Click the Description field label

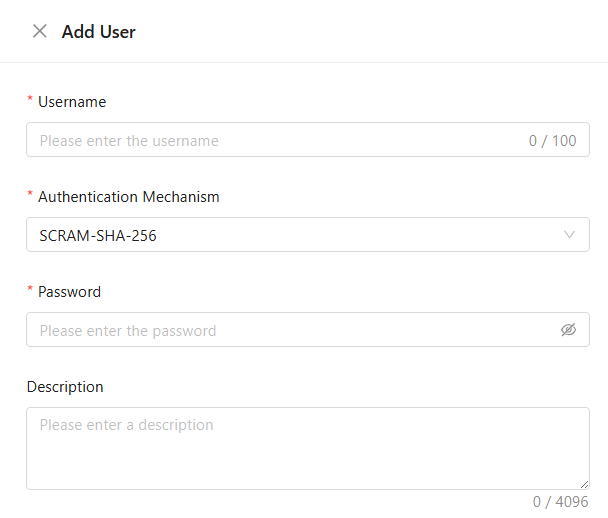click(65, 387)
